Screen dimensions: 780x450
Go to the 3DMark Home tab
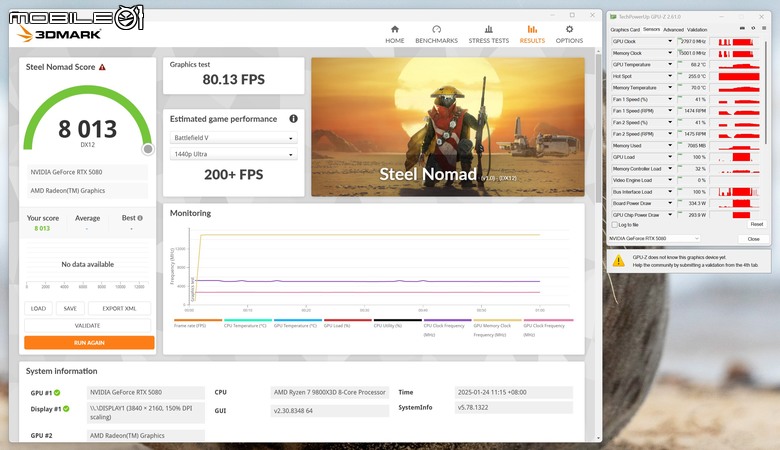tap(394, 34)
